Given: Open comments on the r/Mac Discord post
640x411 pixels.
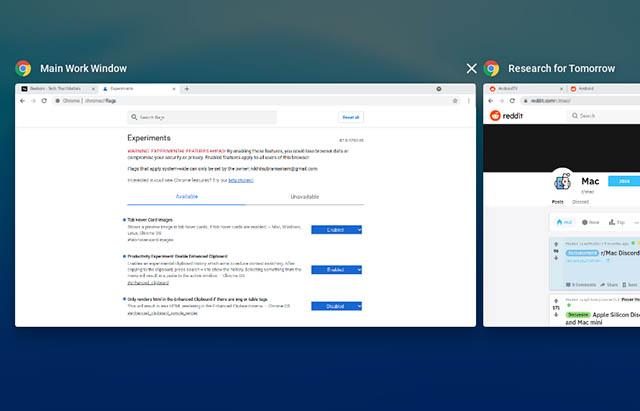Looking at the screenshot, I should coord(581,285).
